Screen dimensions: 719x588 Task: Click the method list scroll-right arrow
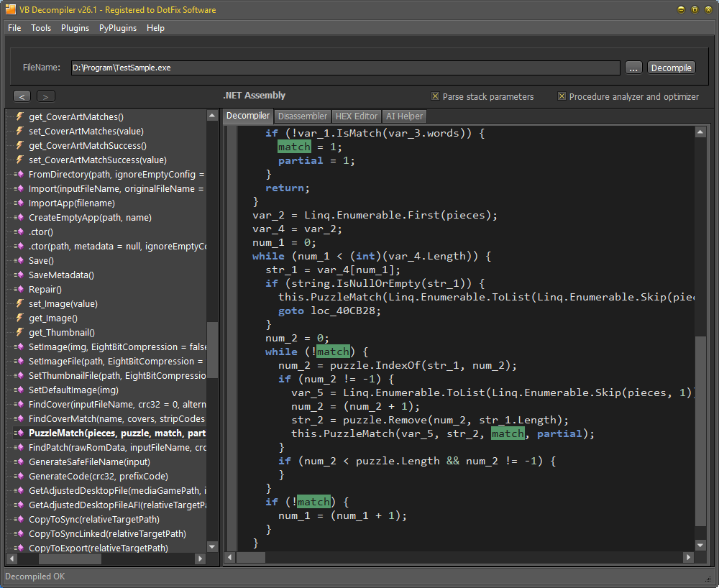199,559
